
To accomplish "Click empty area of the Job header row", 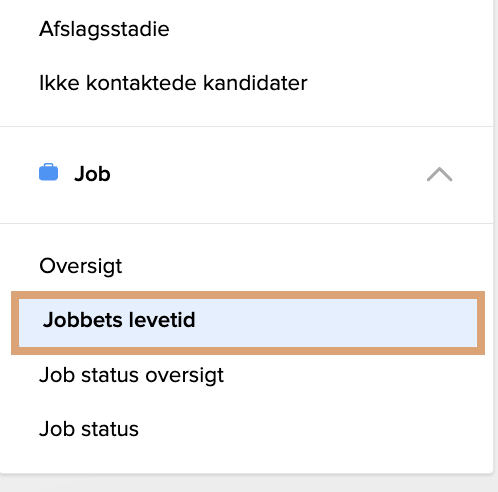I will click(x=267, y=174).
